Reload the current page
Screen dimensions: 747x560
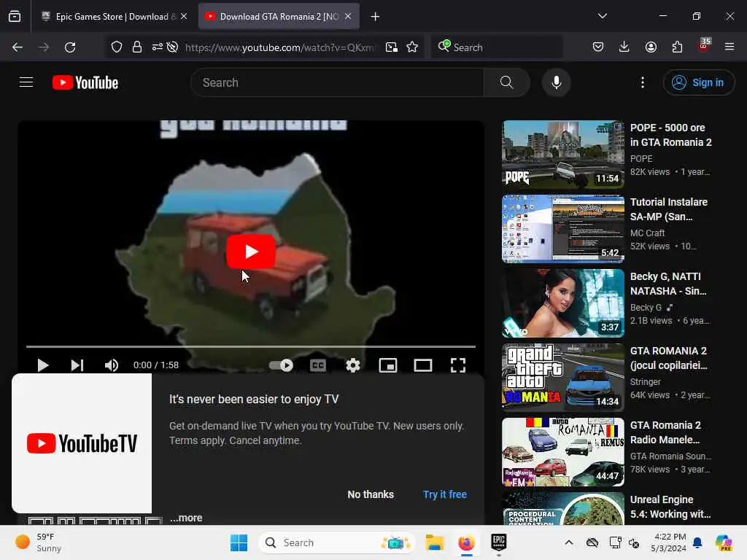70,47
